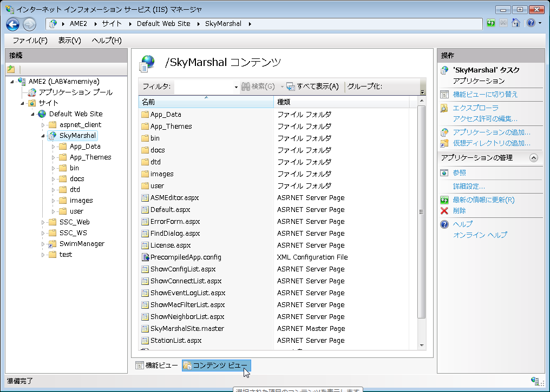Click the Stop icon in toolbar
550x392 pixels.
(503, 23)
